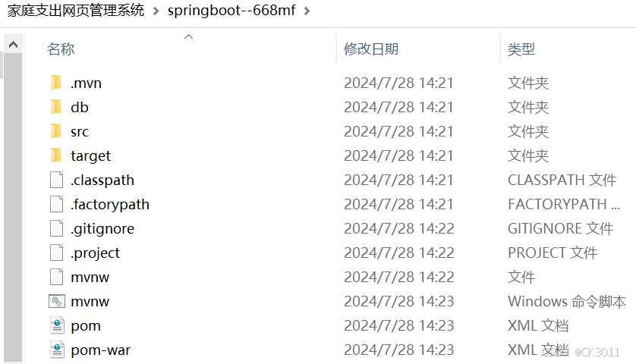This screenshot has width=636, height=364.
Task: Click springboot--668mf breadcrumb segment
Action: point(231,10)
